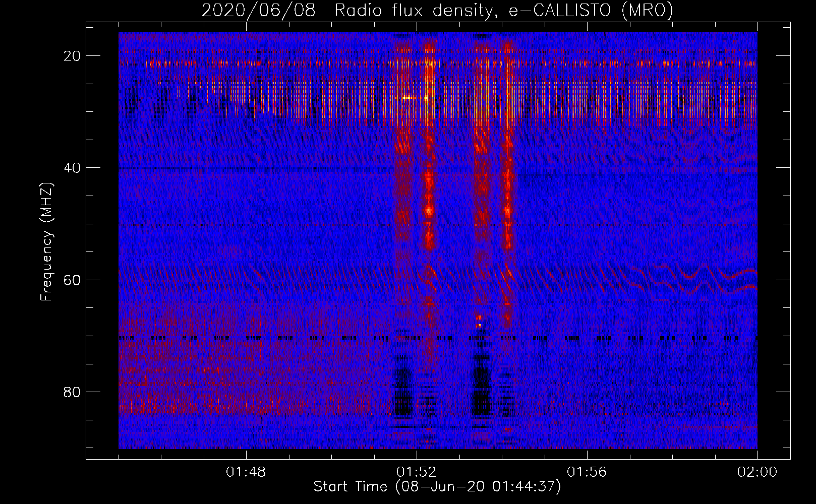Click the 'Start Time (08-Jun-20 01:44:37)' label
This screenshot has width=816, height=504.
(437, 487)
